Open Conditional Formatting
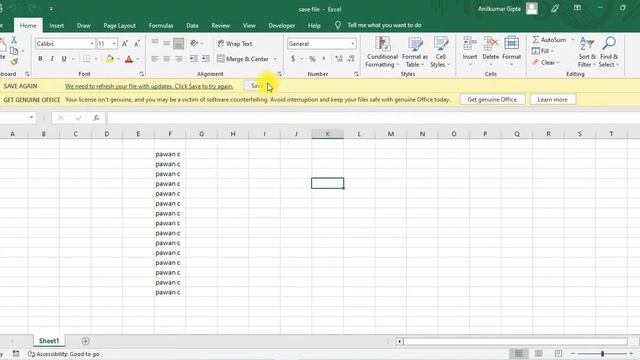640x360 pixels. click(382, 52)
